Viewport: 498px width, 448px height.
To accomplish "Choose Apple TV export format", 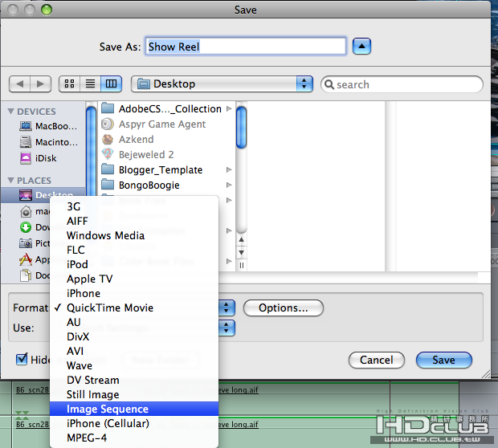I will pos(134,279).
